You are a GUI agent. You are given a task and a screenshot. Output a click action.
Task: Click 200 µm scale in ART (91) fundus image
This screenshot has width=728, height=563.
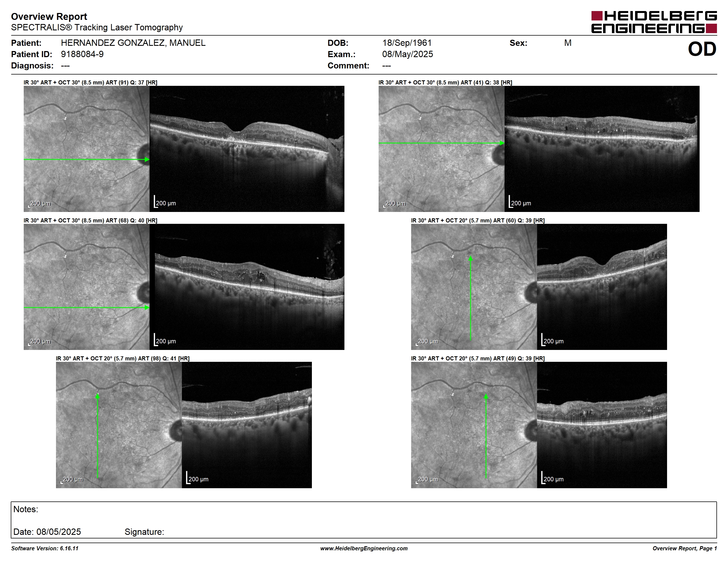tap(39, 203)
